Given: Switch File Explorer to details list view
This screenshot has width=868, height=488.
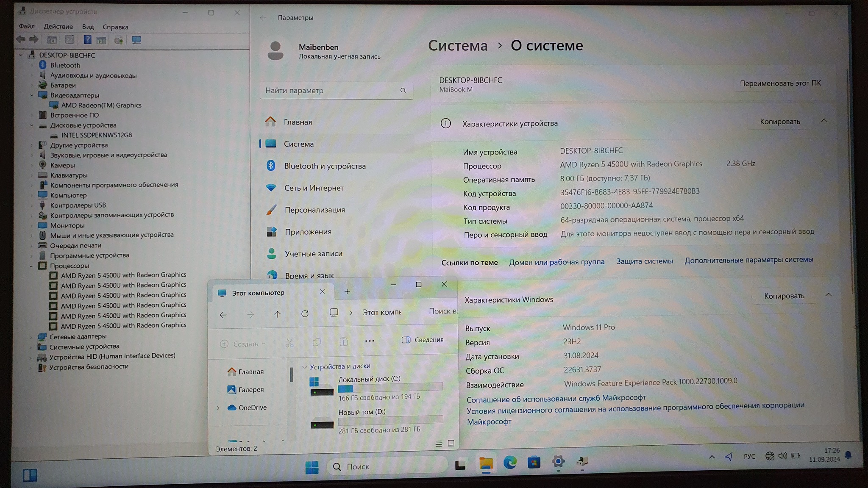Looking at the screenshot, I should pyautogui.click(x=439, y=444).
